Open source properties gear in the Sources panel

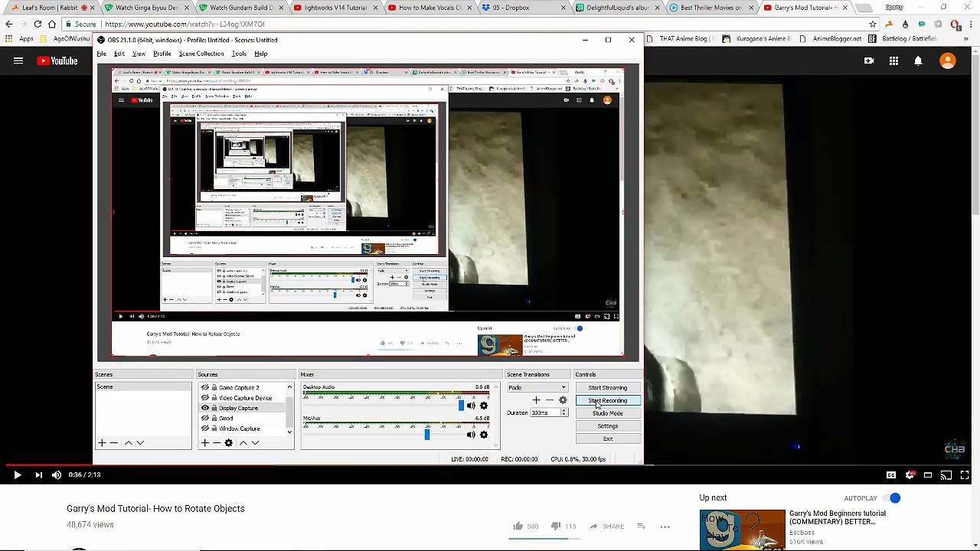click(x=228, y=443)
